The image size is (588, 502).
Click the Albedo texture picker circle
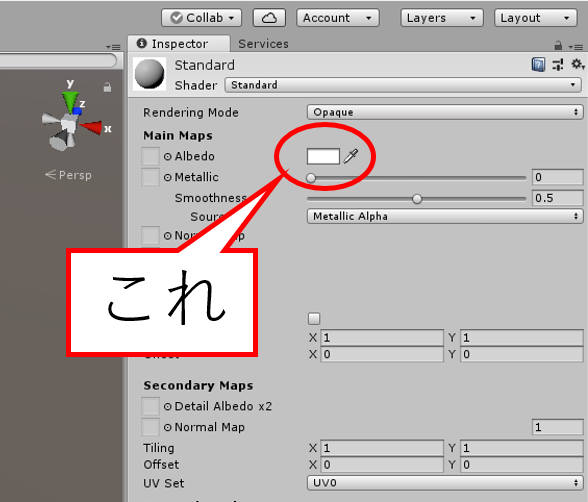pyautogui.click(x=167, y=156)
